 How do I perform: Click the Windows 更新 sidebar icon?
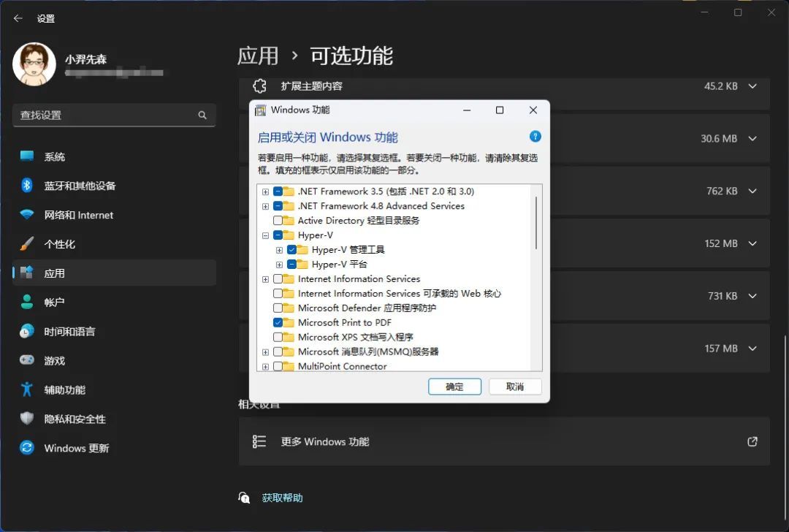26,448
